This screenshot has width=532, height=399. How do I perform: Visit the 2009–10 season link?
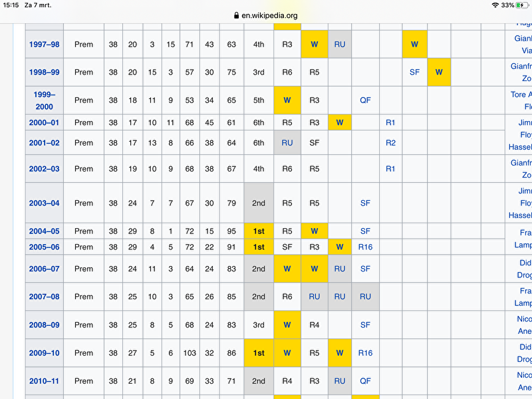tap(44, 353)
